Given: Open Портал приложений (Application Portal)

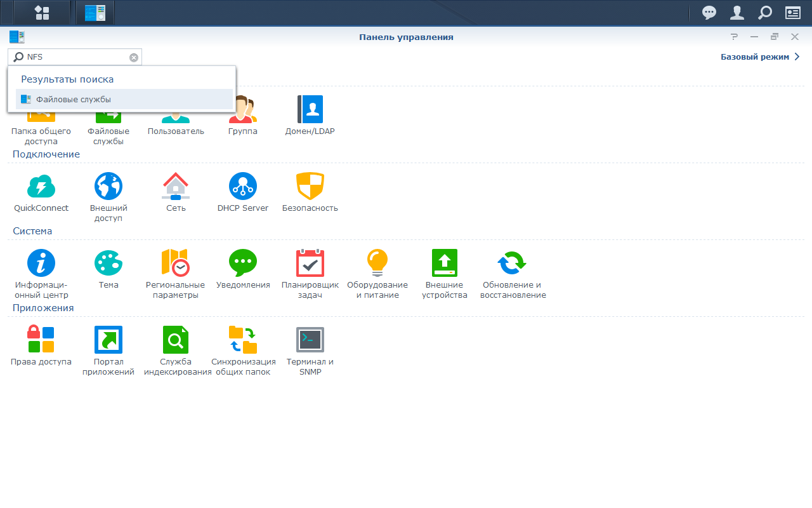Looking at the screenshot, I should tap(108, 351).
